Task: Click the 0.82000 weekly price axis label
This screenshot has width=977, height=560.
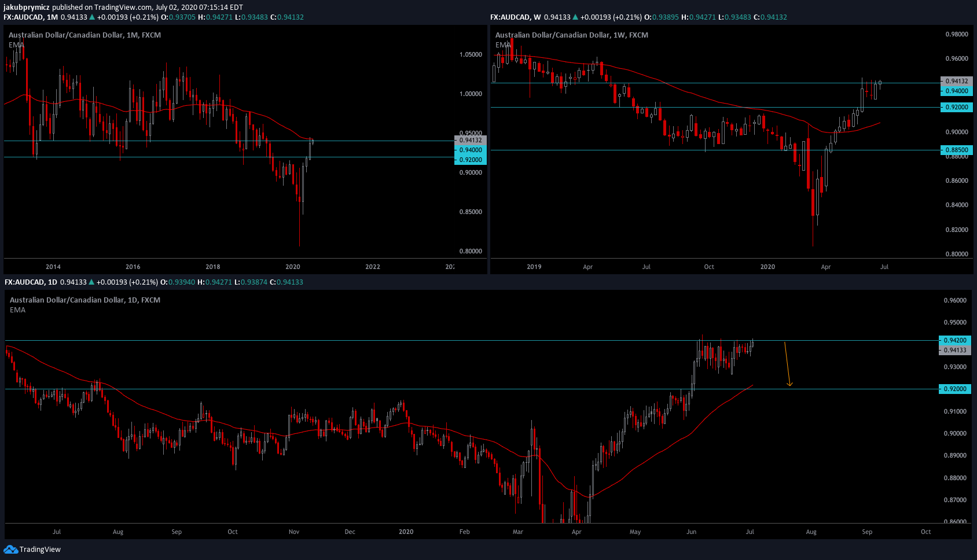Action: [x=957, y=230]
